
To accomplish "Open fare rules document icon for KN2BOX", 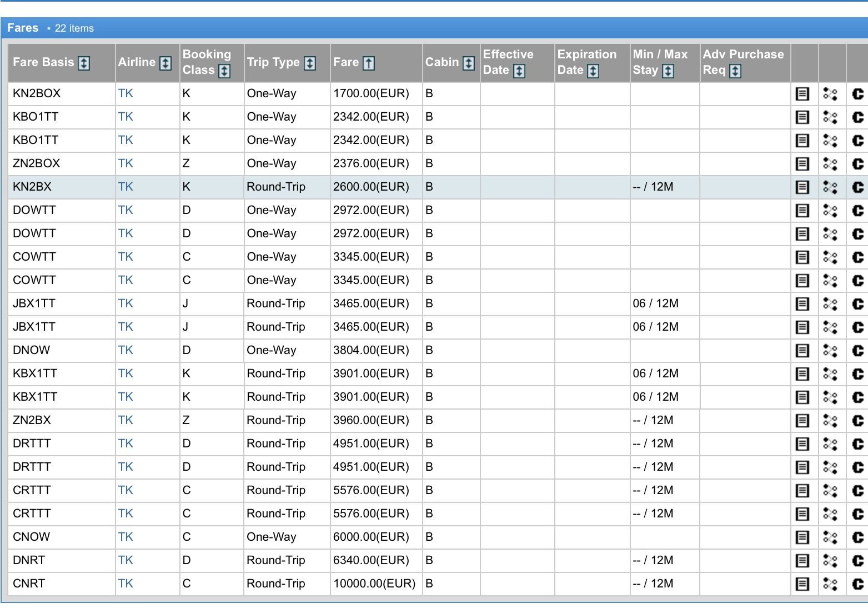I will (x=802, y=94).
